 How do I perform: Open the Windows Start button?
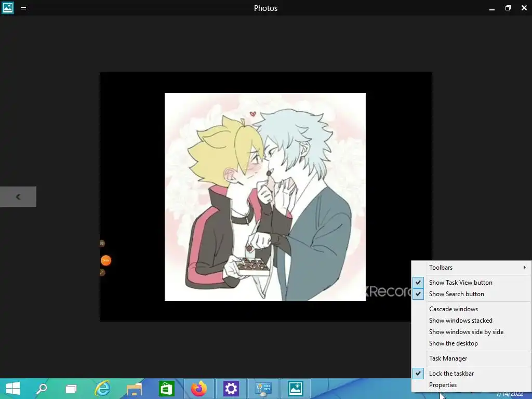click(13, 389)
